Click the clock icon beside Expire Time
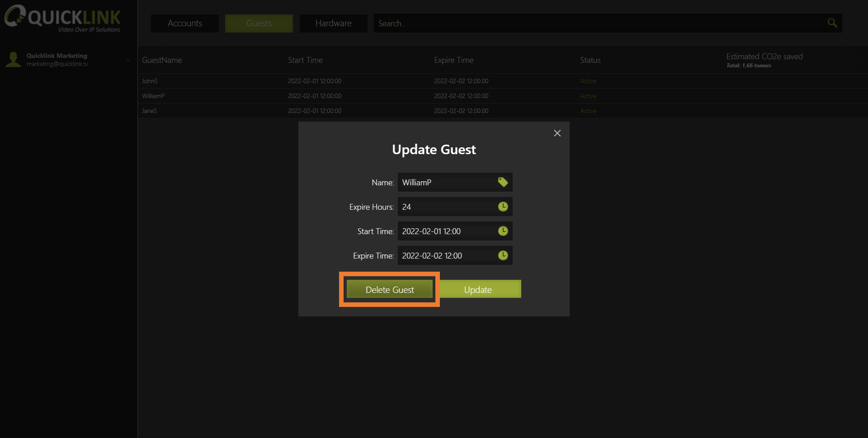The image size is (868, 438). tap(503, 255)
